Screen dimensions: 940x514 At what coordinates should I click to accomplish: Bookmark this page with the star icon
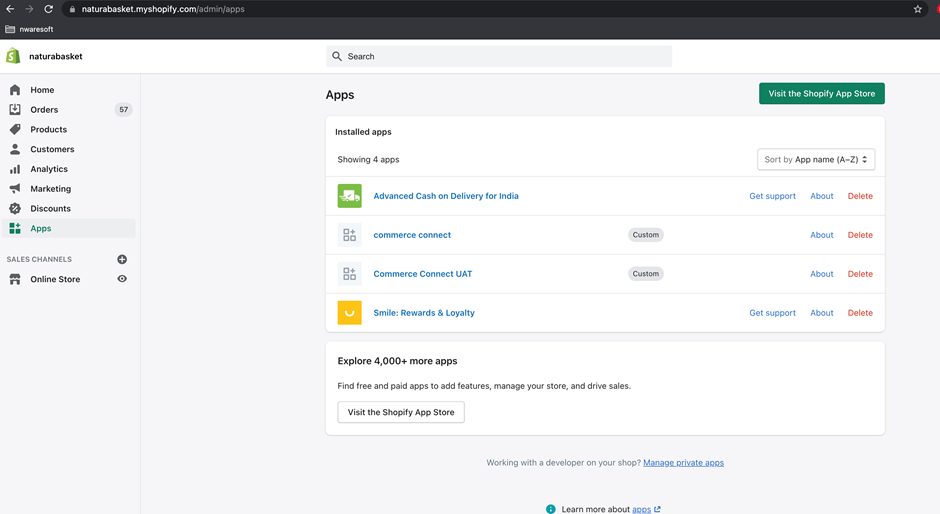917,9
